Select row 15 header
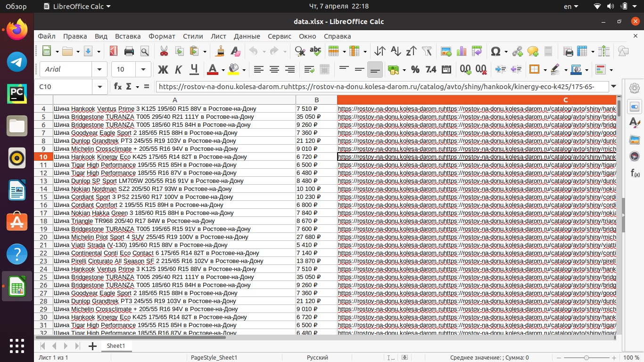Viewport: 644px width, 362px height. [43, 197]
